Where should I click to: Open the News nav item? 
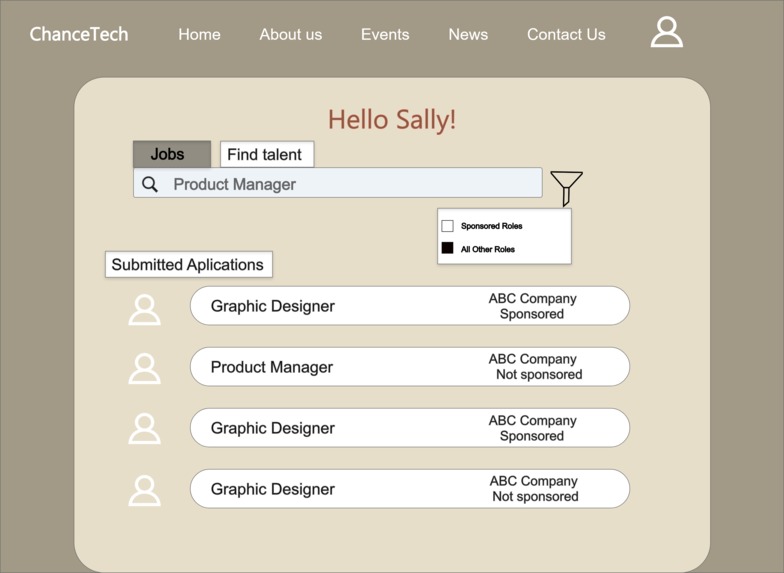(x=468, y=34)
